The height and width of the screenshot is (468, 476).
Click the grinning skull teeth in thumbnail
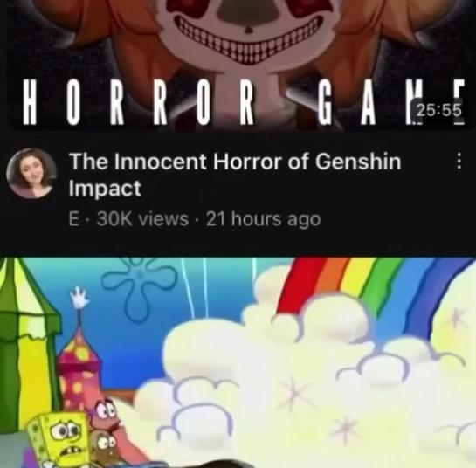pyautogui.click(x=248, y=39)
